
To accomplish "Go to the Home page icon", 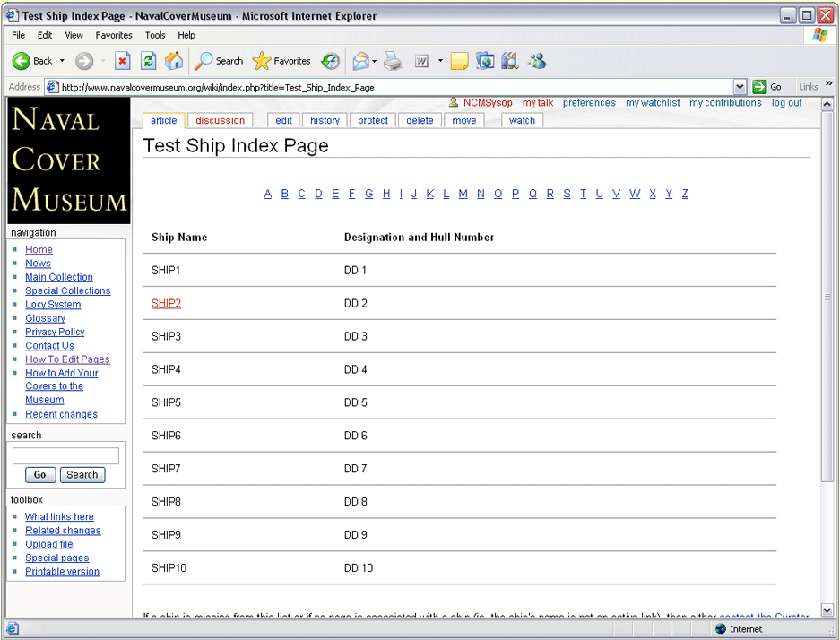I will [174, 61].
